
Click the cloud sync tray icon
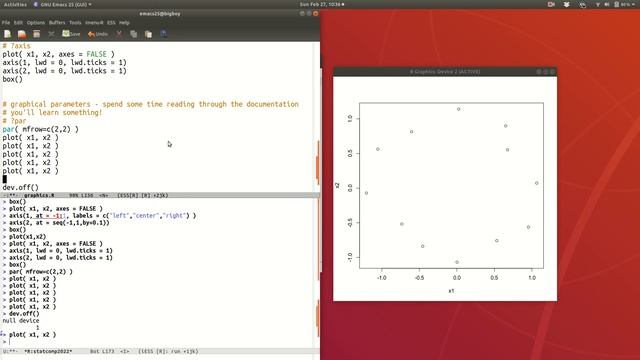582,4
